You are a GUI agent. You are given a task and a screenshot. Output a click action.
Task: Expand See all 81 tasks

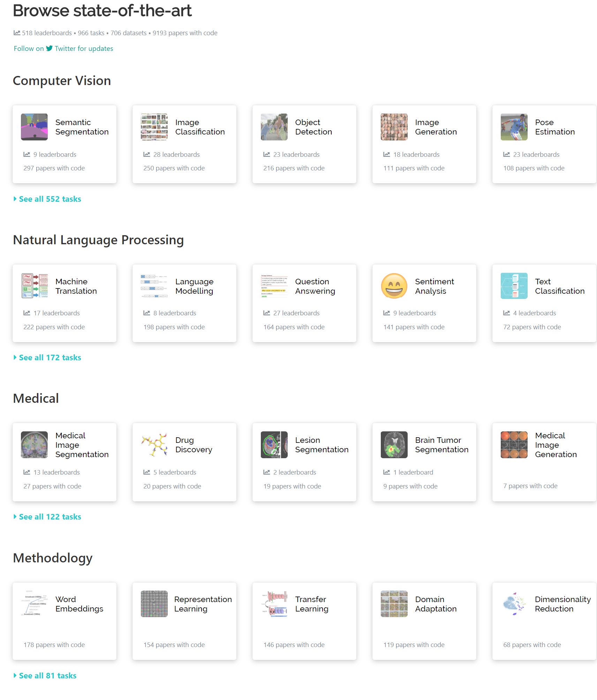(45, 676)
